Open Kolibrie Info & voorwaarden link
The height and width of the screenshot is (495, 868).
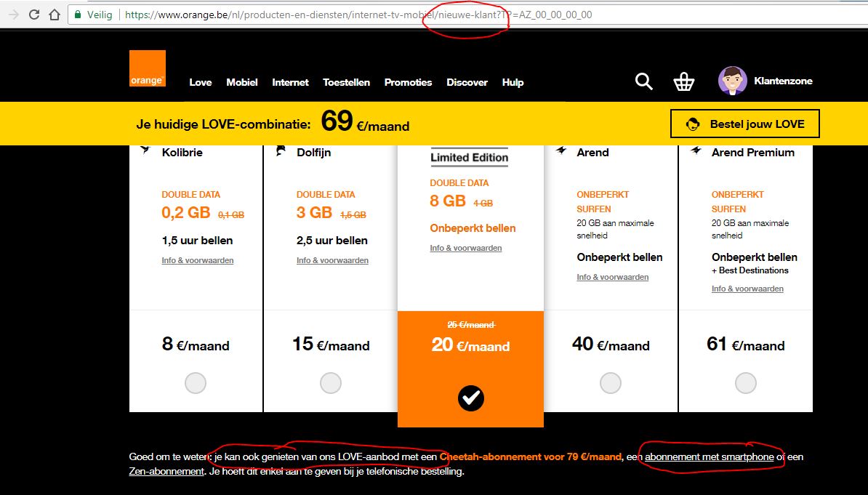click(x=198, y=260)
